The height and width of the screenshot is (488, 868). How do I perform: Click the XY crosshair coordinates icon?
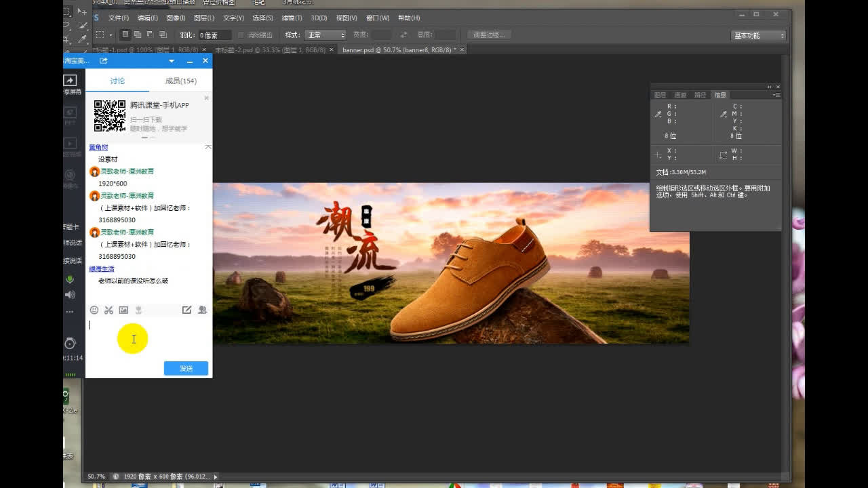[658, 155]
